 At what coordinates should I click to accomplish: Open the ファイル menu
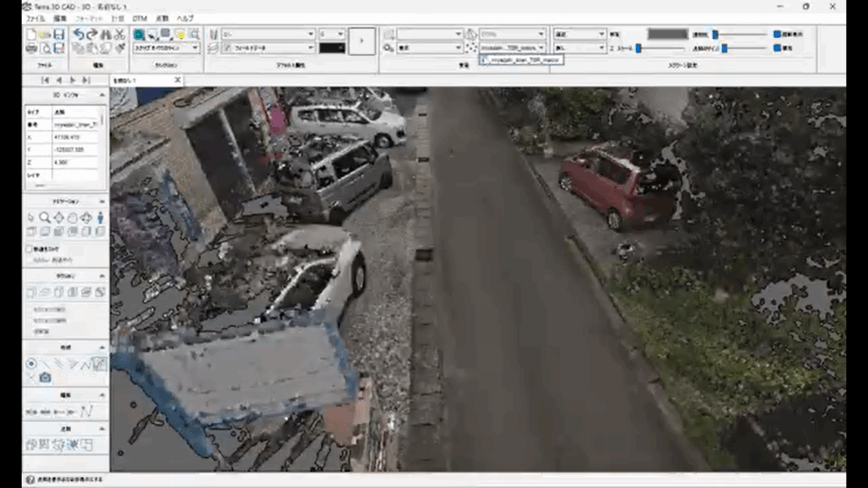point(36,18)
